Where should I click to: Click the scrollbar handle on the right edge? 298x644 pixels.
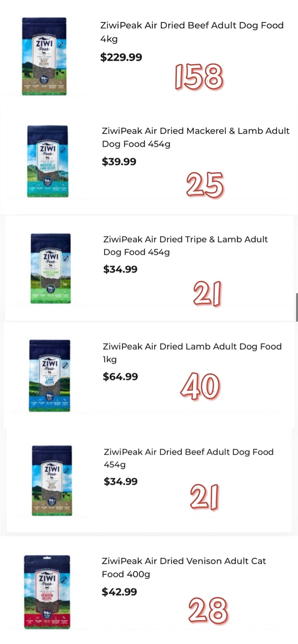[297, 307]
